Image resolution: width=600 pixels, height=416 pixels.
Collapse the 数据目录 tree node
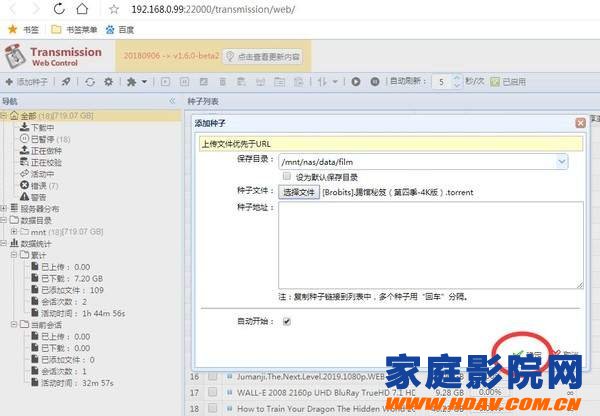coord(4,220)
